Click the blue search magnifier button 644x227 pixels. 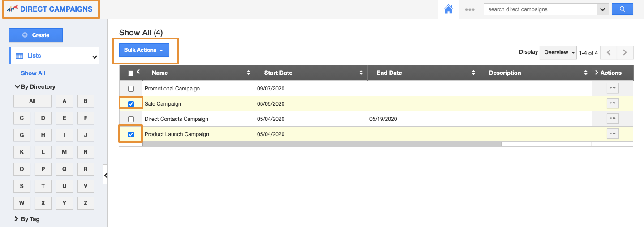[622, 9]
